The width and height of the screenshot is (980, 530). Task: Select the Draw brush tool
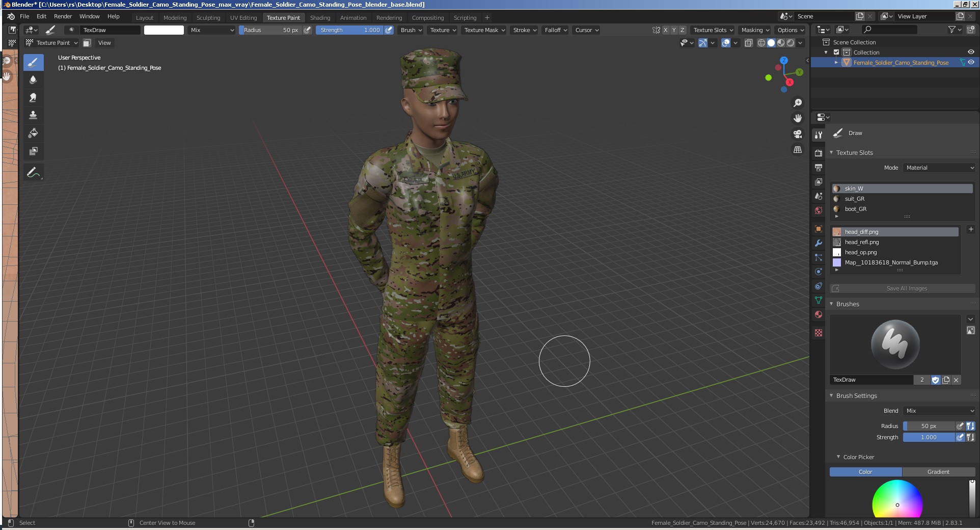pos(33,62)
